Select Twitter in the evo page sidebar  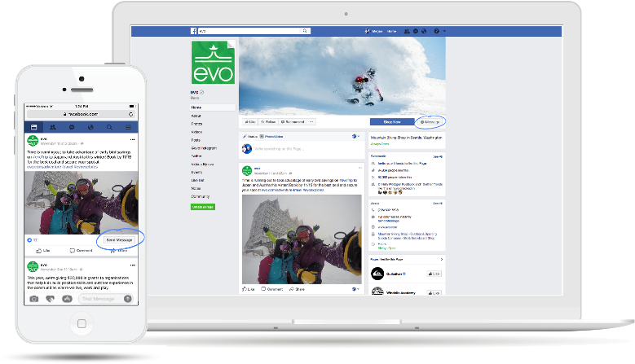point(196,156)
